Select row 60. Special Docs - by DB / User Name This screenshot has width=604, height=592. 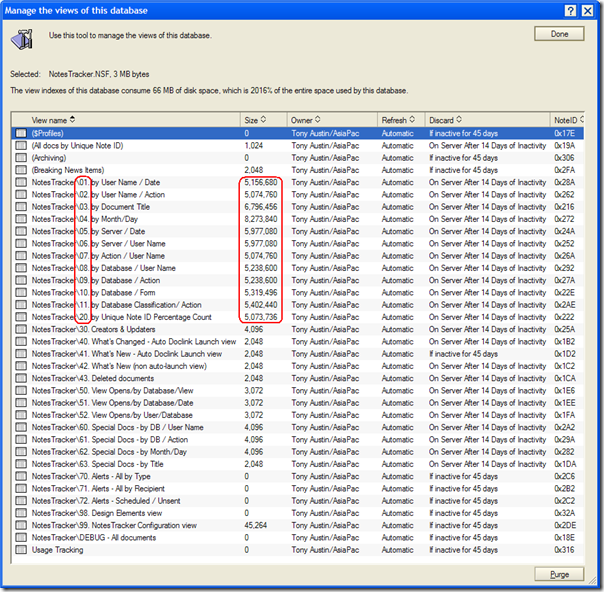point(297,427)
